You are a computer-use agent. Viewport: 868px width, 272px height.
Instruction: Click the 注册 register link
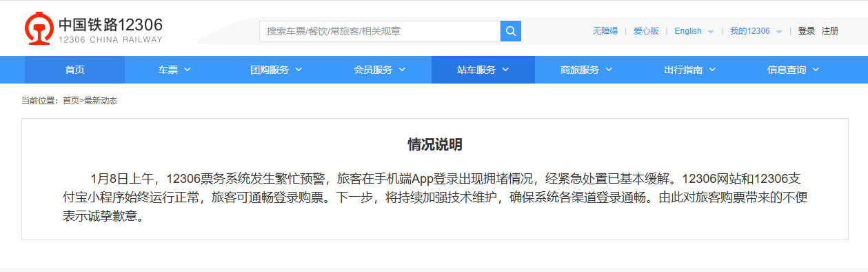coord(830,31)
